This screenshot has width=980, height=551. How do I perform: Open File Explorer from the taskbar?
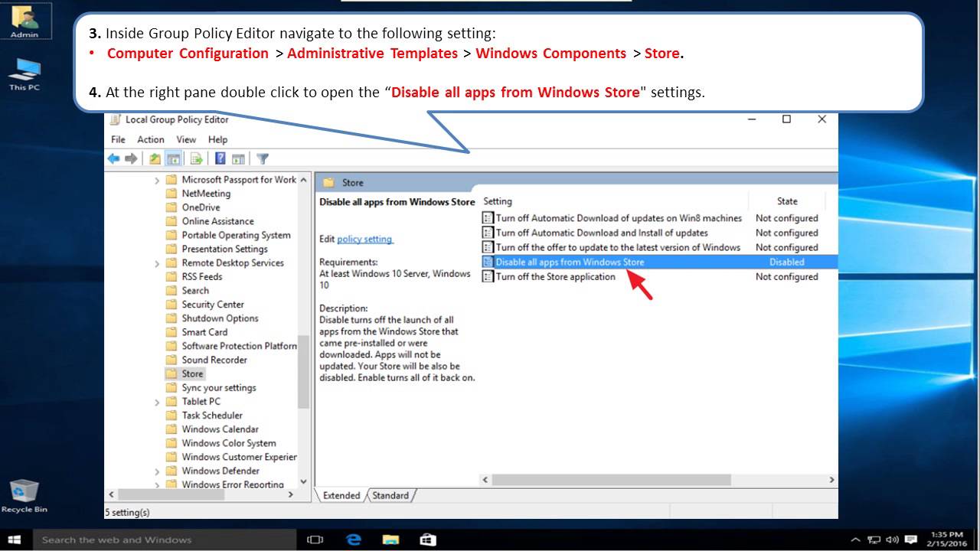[390, 540]
